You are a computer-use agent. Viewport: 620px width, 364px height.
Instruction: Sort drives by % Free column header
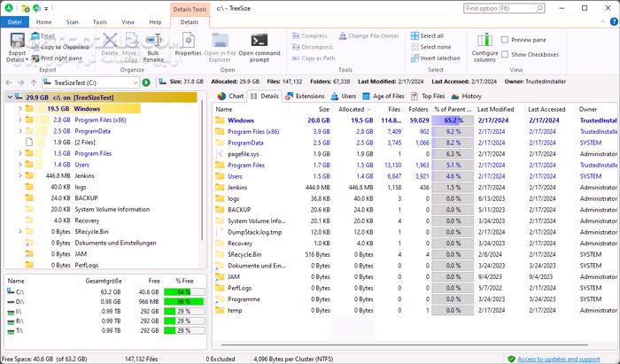pos(184,281)
